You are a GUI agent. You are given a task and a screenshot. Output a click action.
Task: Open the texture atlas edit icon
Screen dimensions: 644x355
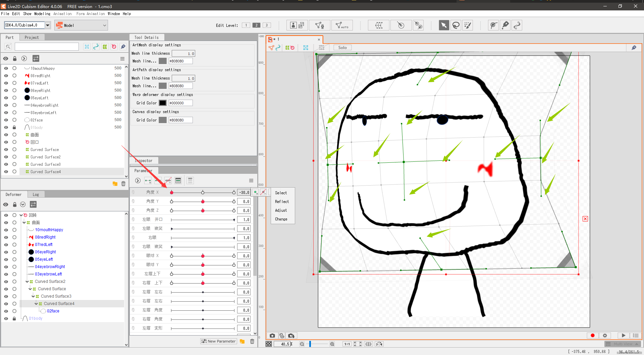pos(297,25)
